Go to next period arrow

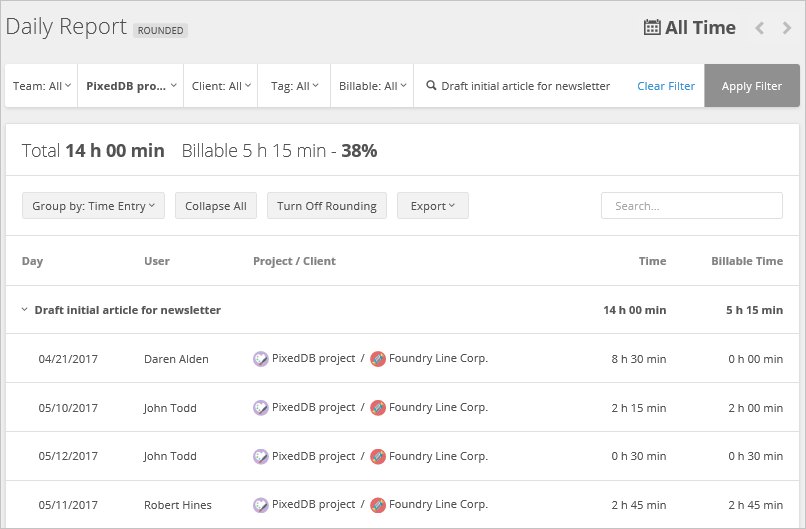click(786, 28)
